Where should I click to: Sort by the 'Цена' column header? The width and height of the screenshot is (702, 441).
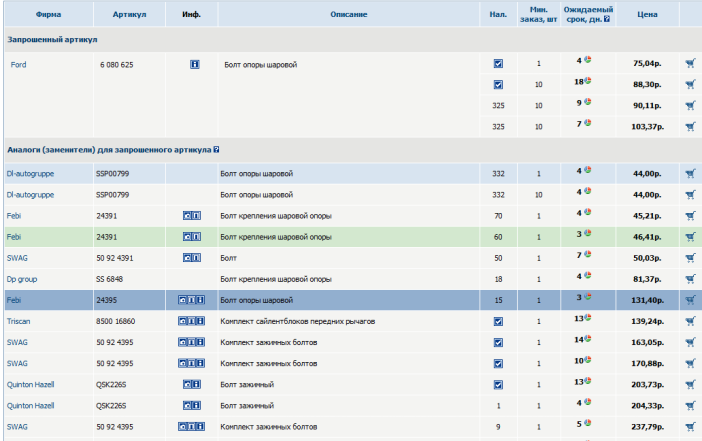pos(648,14)
